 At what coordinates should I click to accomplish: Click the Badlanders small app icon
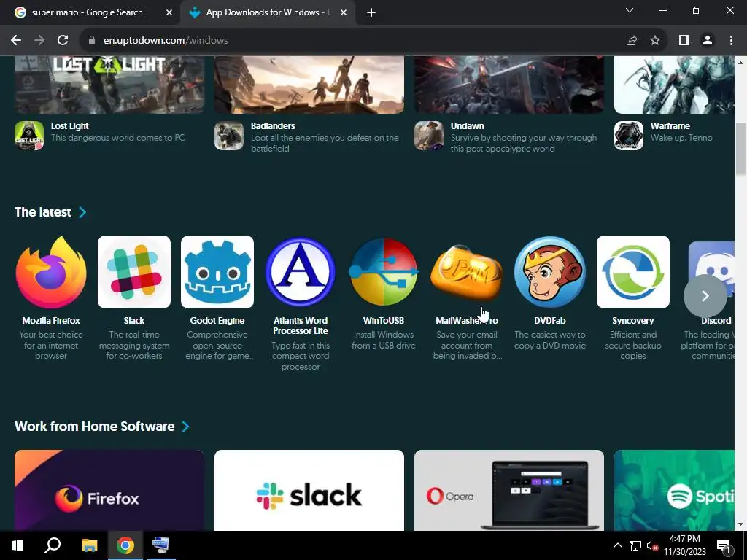tap(228, 136)
